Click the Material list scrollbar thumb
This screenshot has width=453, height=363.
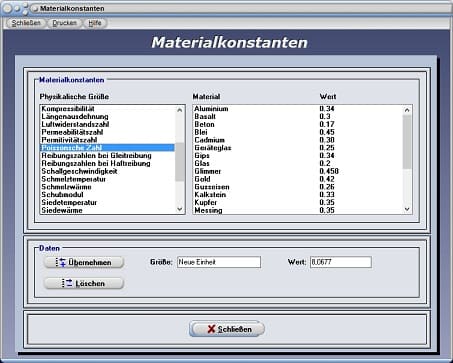click(407, 141)
